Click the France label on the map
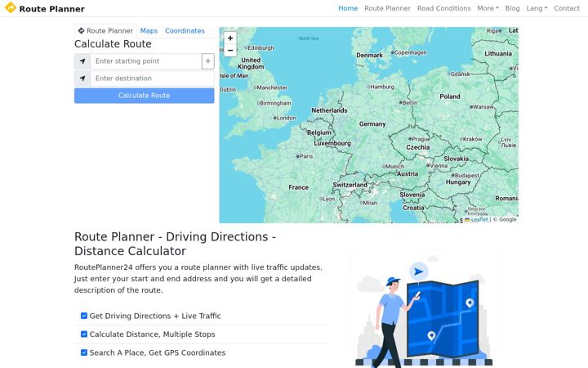 [x=299, y=187]
